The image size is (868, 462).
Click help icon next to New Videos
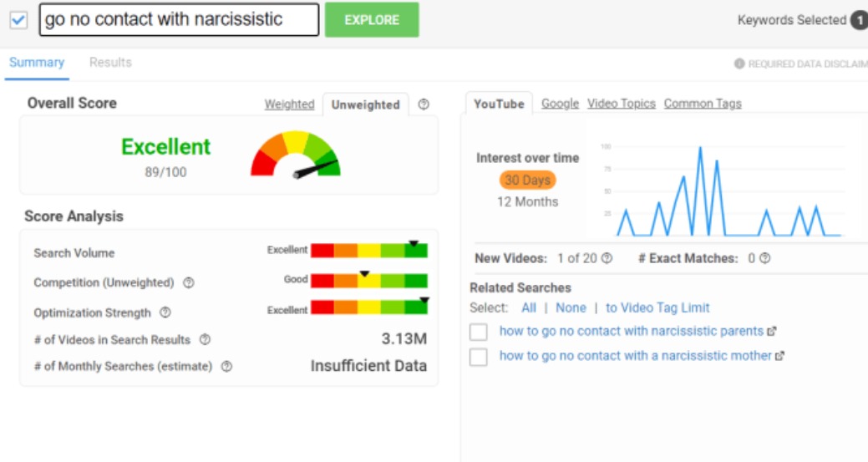coord(607,259)
